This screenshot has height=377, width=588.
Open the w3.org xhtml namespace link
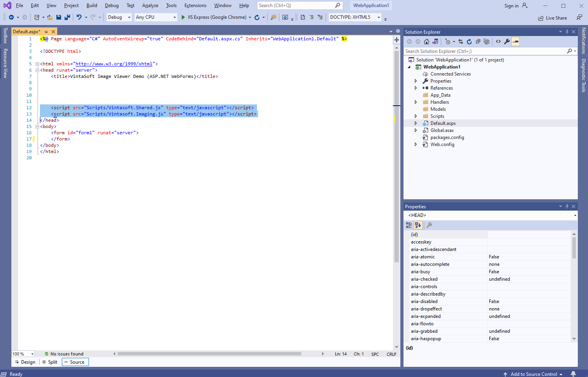click(x=114, y=64)
